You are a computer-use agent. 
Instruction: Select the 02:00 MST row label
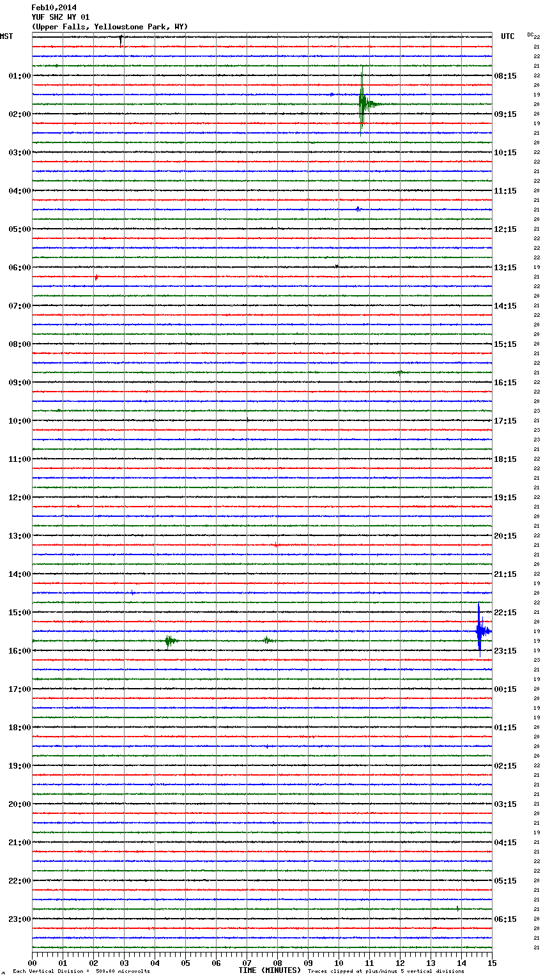[19, 114]
